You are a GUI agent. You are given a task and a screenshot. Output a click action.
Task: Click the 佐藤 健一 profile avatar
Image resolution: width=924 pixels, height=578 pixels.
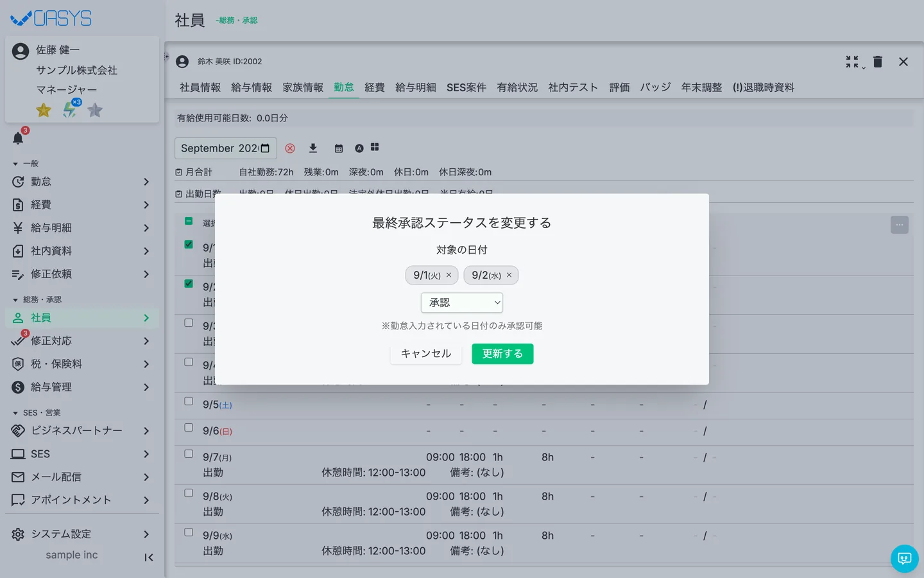coord(21,51)
